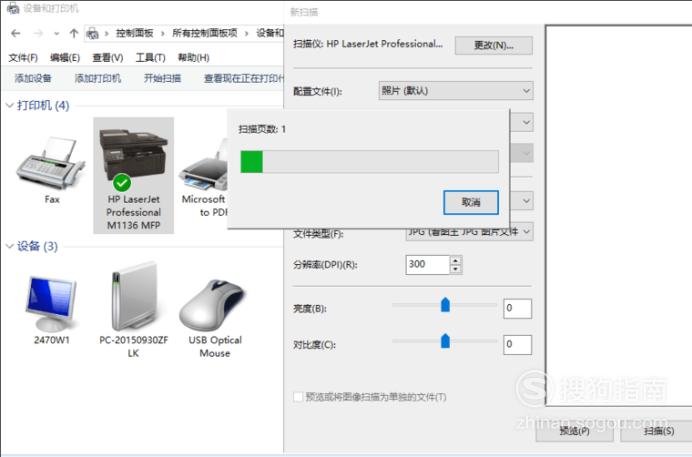Open 帮助(H) menu
Screen dimensions: 692x457
click(x=193, y=58)
